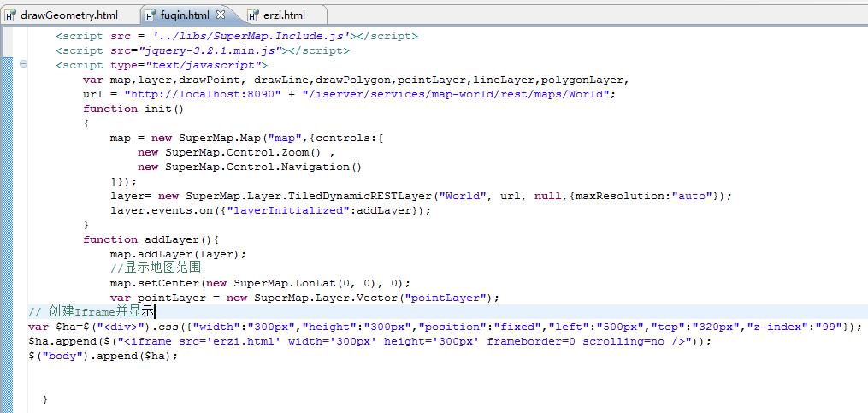
Task: Close the fuqin.html tab
Action: pyautogui.click(x=221, y=15)
